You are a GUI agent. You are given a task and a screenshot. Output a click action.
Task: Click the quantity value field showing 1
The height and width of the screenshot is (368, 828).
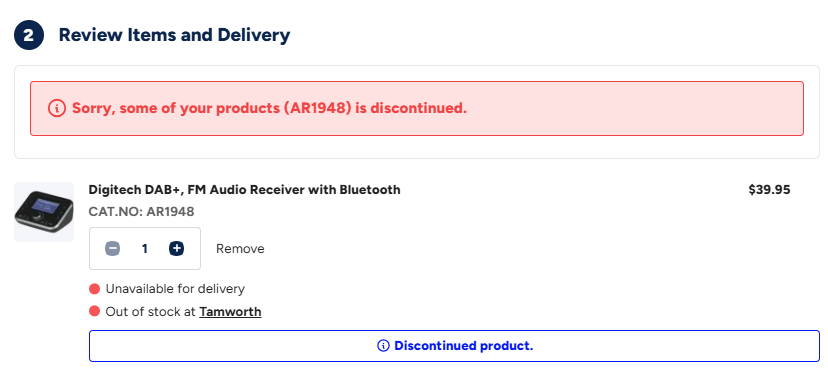(145, 249)
